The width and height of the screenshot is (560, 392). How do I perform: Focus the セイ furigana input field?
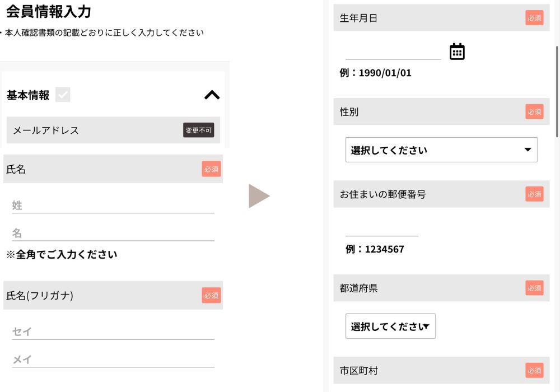click(x=113, y=332)
